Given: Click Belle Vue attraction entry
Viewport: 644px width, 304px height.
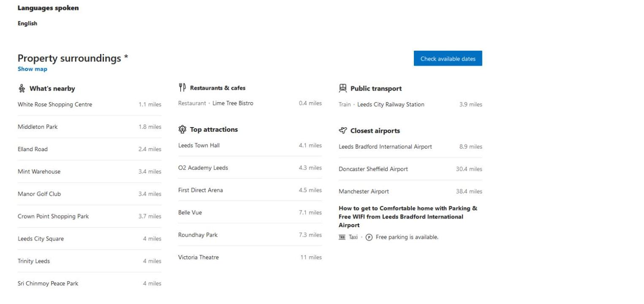Looking at the screenshot, I should (250, 213).
